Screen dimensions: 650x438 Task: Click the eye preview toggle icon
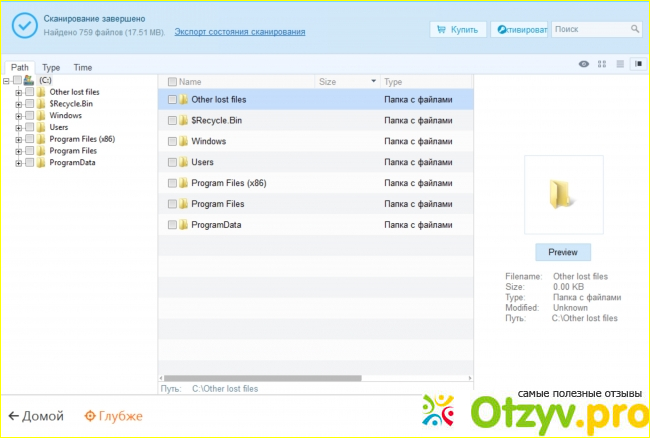point(584,64)
